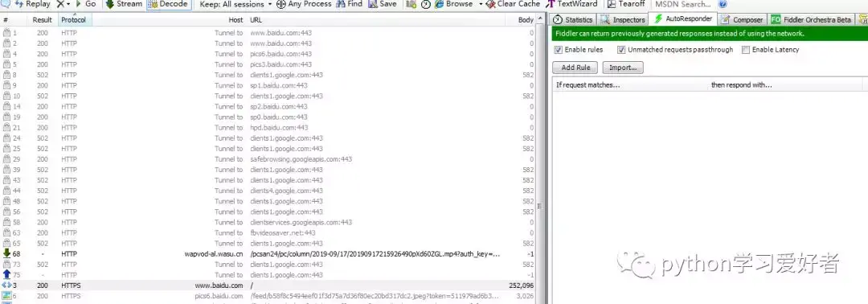The width and height of the screenshot is (868, 304).
Task: Enable the Enable Latency checkbox
Action: pos(746,50)
